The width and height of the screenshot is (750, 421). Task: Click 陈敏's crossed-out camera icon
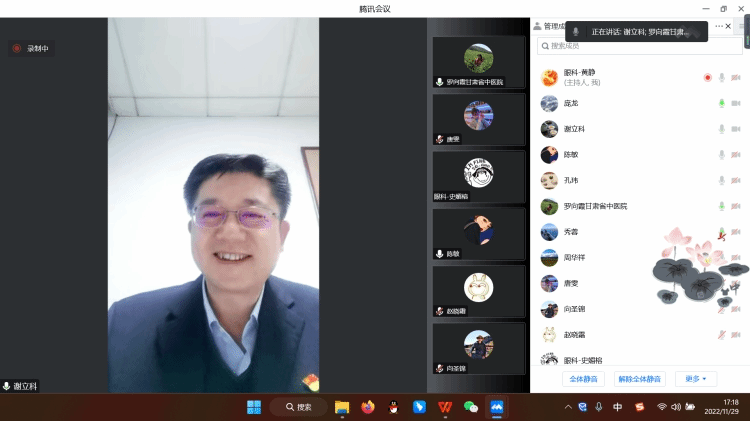736,155
